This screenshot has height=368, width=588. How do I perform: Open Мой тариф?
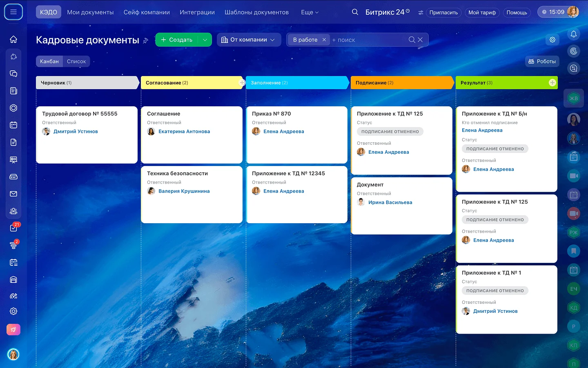482,13
